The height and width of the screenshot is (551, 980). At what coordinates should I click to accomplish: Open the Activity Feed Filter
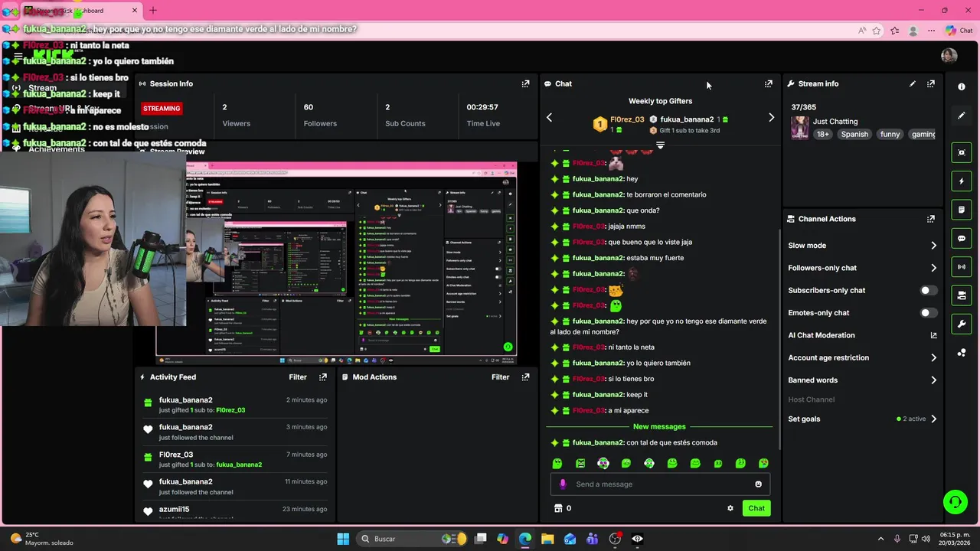298,377
